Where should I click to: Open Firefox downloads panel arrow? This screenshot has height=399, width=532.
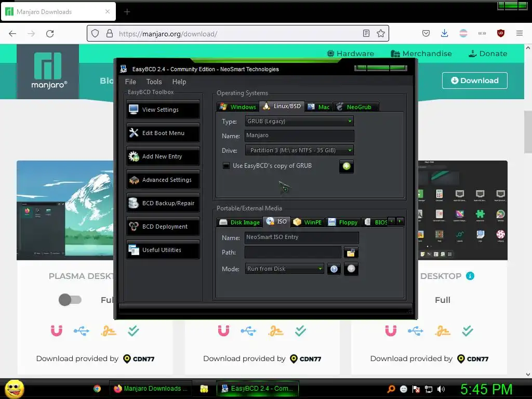445,33
